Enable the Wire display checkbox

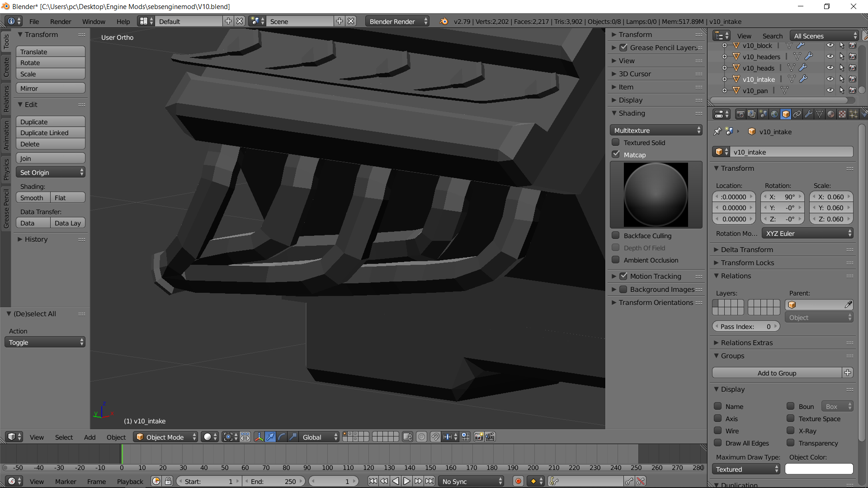click(718, 431)
